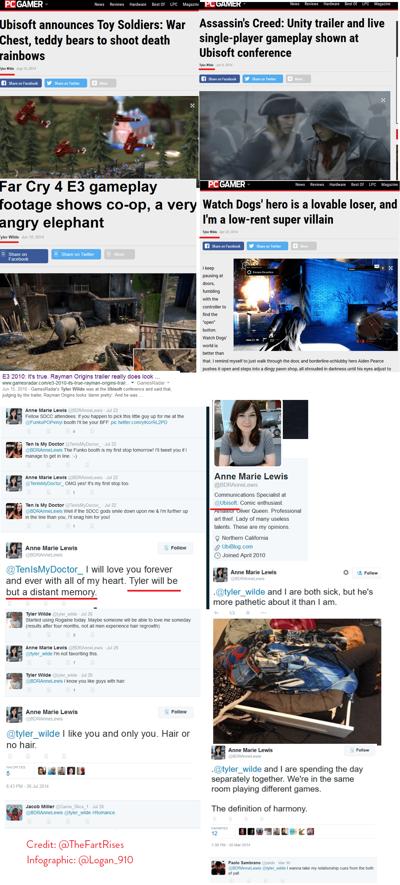Visit the UbiBlog.com profile link
The image size is (400, 885).
[x=238, y=547]
